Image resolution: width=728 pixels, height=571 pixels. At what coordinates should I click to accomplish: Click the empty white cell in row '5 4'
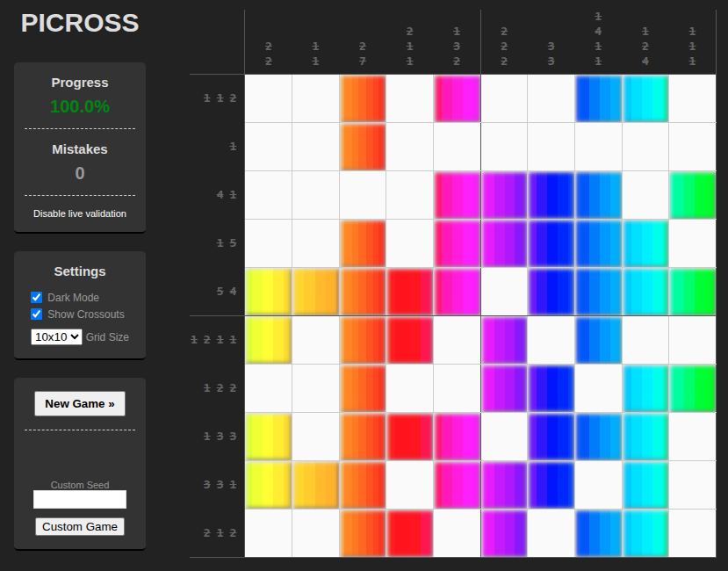click(504, 292)
